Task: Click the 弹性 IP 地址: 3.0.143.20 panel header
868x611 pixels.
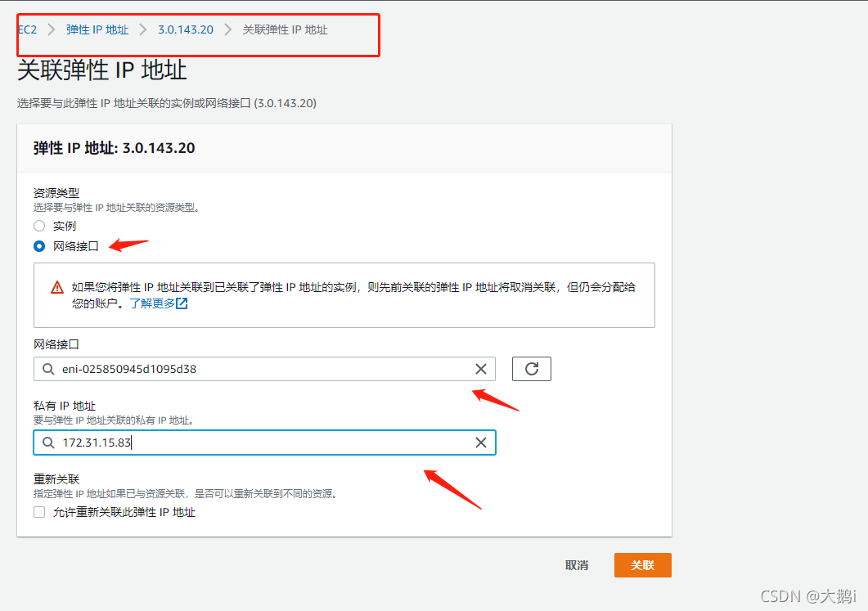Action: click(x=114, y=148)
